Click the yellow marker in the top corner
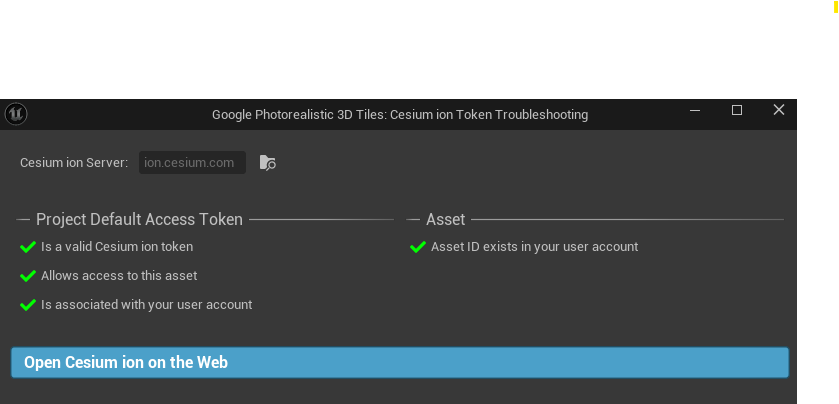The height and width of the screenshot is (404, 839). tap(836, 7)
